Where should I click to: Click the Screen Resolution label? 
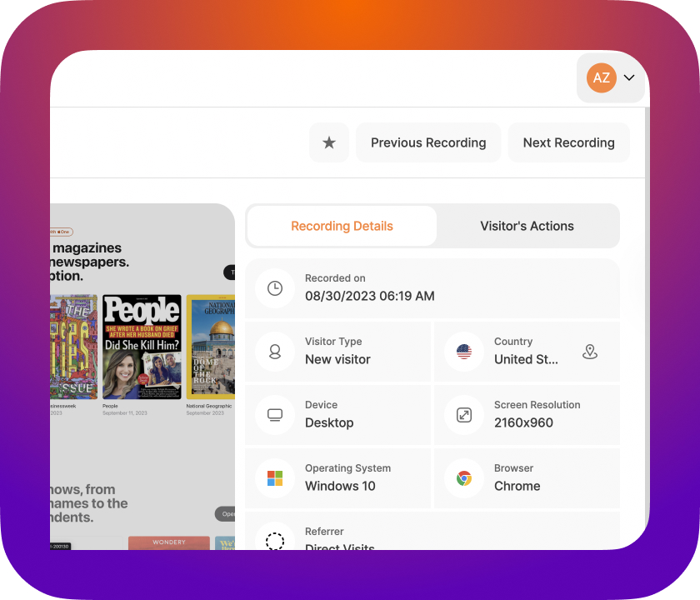[537, 405]
